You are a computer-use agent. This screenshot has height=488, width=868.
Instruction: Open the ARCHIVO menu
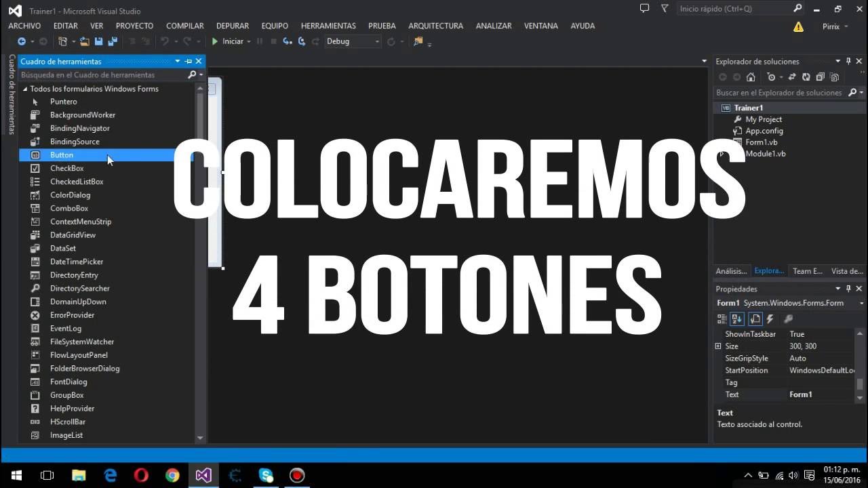point(24,26)
